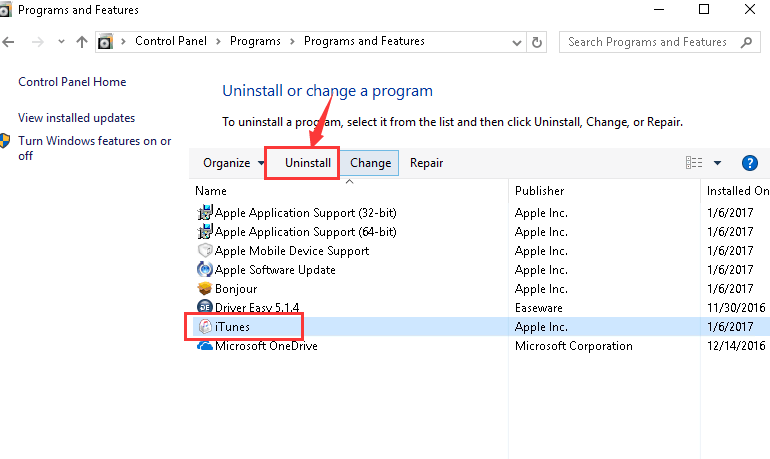Open help with the question mark icon
The height and width of the screenshot is (459, 770).
coord(749,163)
